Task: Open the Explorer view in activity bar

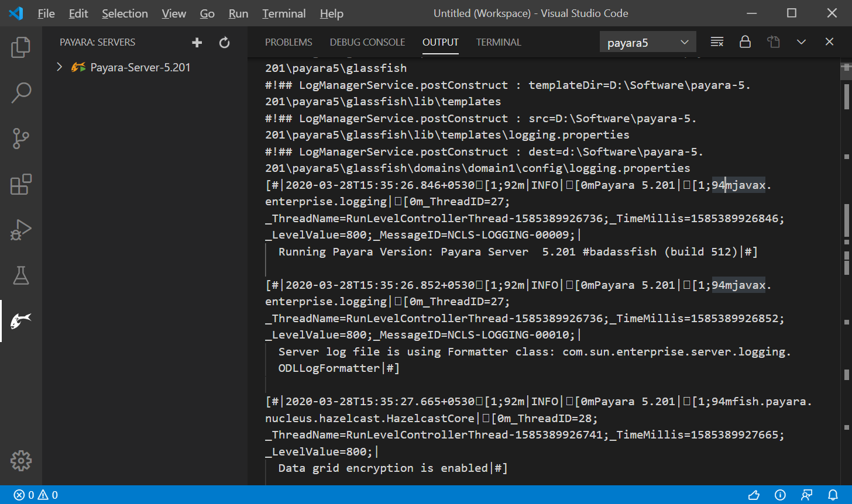Action: pyautogui.click(x=21, y=47)
